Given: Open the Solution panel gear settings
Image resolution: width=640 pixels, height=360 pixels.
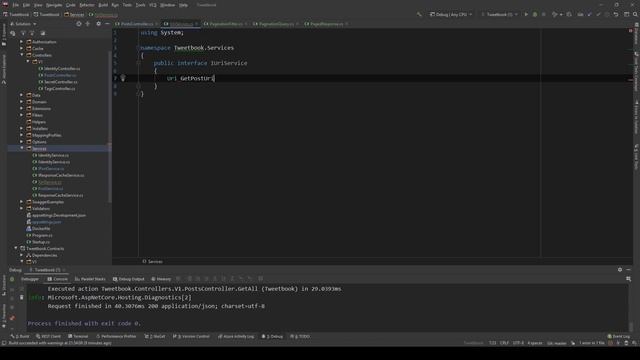Looking at the screenshot, I should tap(98, 24).
